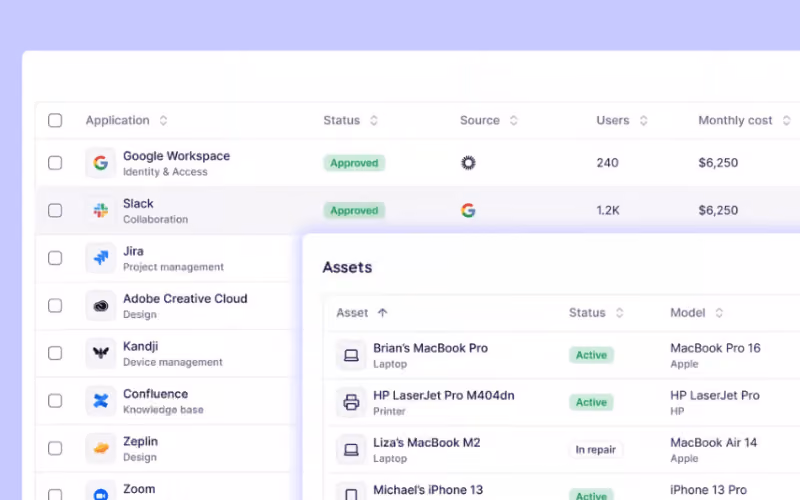Check the Google Workspace row checkbox
This screenshot has height=500, width=800.
pyautogui.click(x=55, y=163)
